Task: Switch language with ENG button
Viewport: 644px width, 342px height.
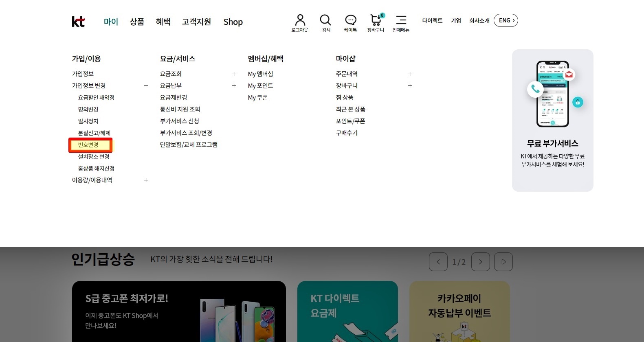Action: (506, 20)
